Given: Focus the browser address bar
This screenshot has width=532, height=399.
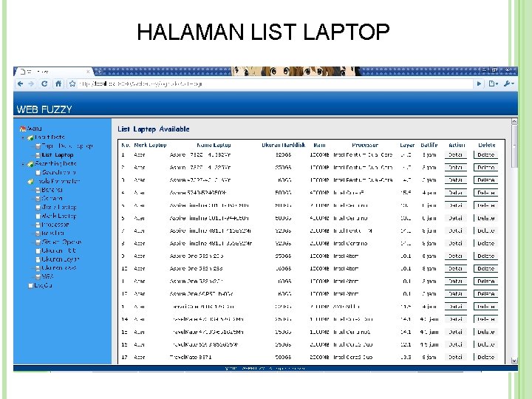Looking at the screenshot, I should [x=275, y=83].
